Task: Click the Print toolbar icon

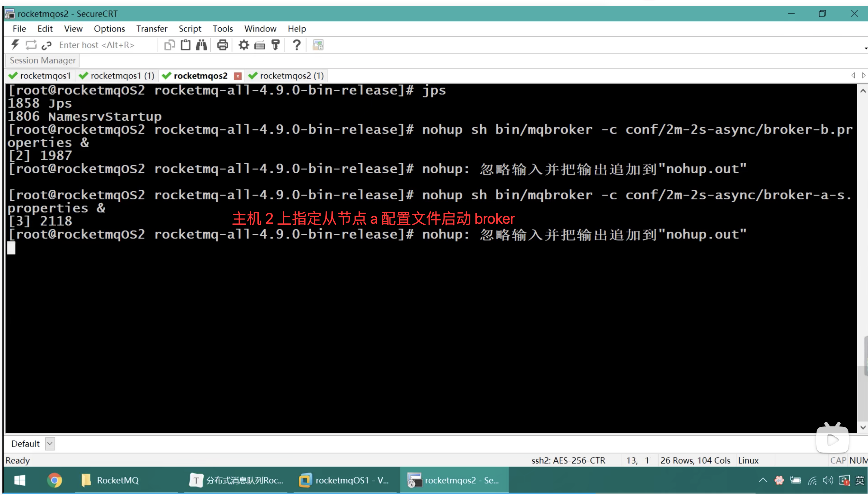Action: coord(222,45)
